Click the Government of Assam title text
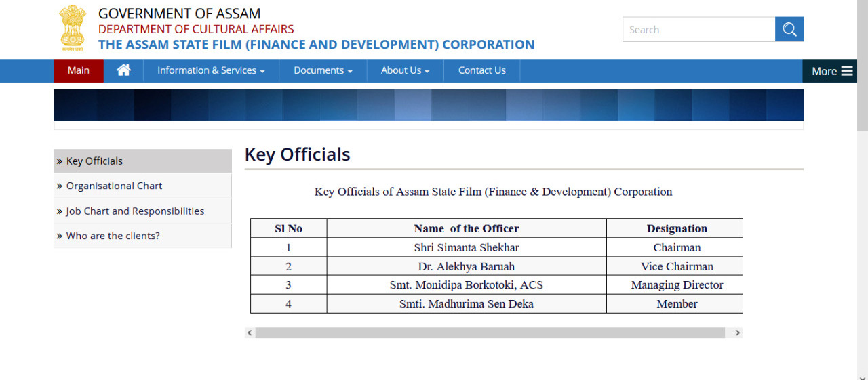 click(x=180, y=14)
